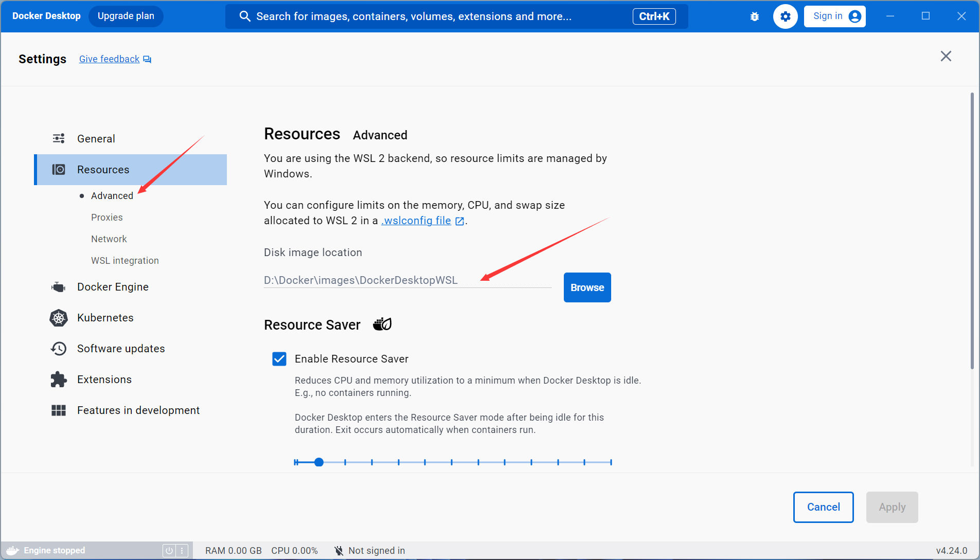The image size is (980, 560).
Task: Click the Resource Saver leaf whale icon
Action: tap(382, 324)
